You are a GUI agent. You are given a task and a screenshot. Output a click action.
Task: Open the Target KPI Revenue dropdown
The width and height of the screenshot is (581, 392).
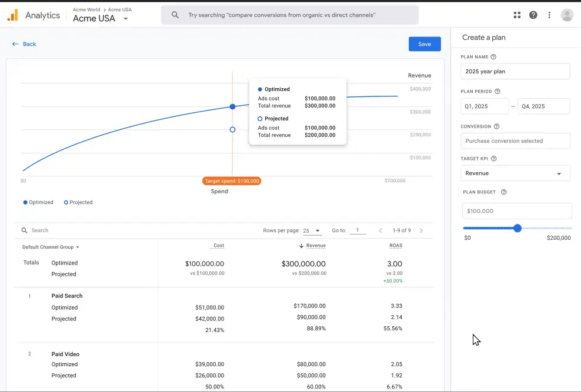515,173
